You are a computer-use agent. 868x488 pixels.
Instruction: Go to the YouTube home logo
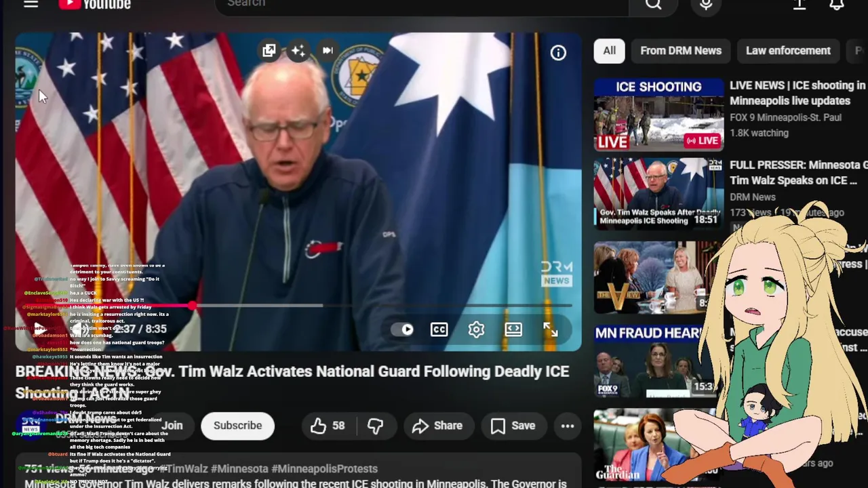[x=94, y=4]
